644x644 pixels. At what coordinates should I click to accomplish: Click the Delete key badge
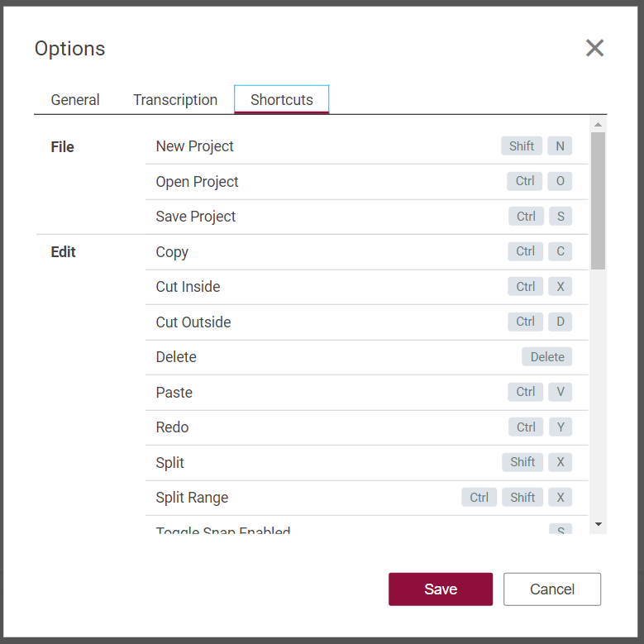coord(547,357)
